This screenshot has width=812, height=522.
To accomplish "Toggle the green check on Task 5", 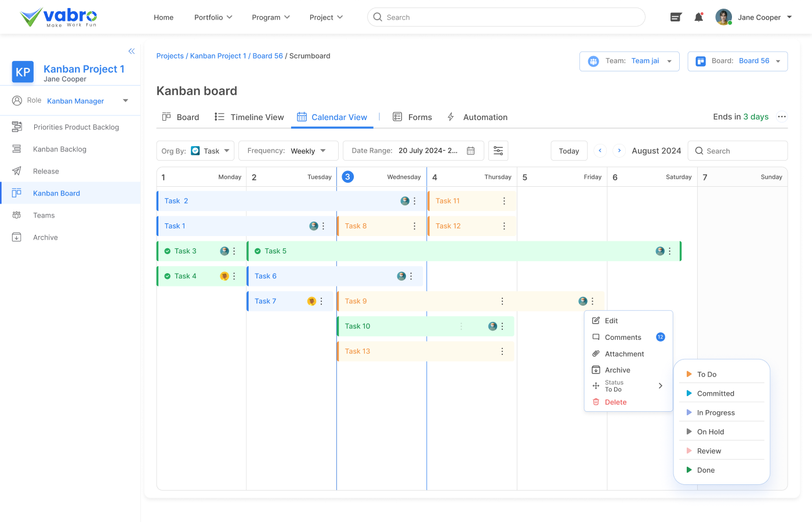I will pos(258,251).
